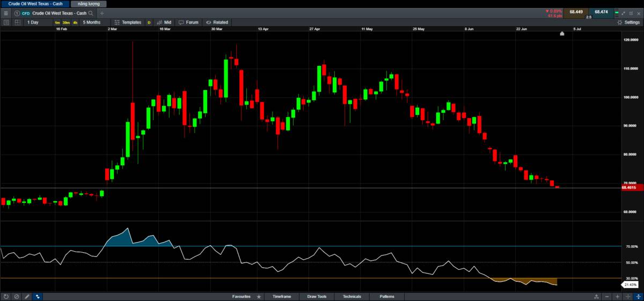644x301 pixels.
Task: Select the pencil draw icon at bottom left
Action: (x=27, y=296)
